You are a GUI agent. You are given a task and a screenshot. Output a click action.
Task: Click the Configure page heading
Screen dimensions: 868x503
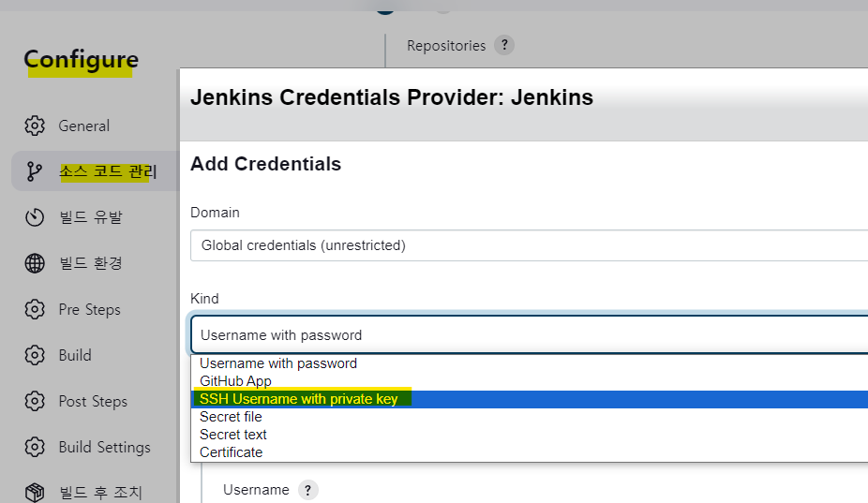point(81,60)
